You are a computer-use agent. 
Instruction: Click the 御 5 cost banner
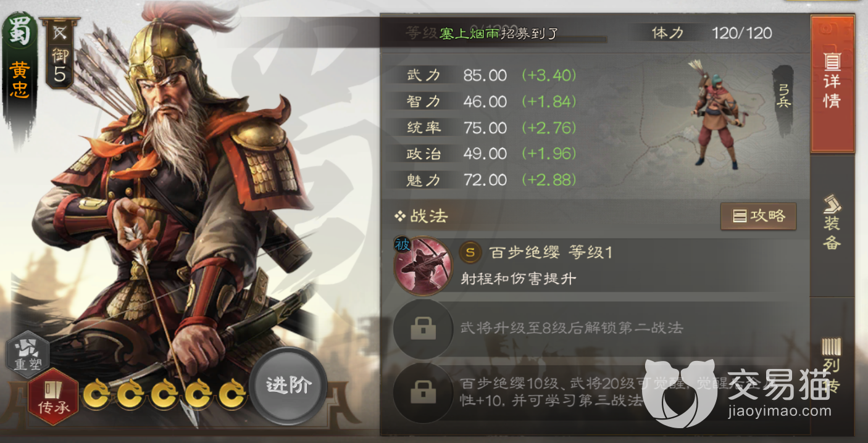pyautogui.click(x=60, y=54)
